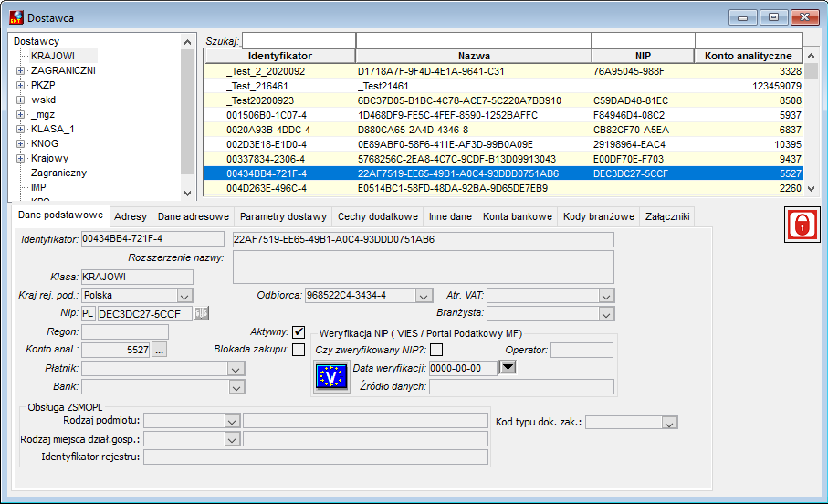Select row _Test_2_2020092
Viewport: 828px width, 504px height.
[x=504, y=71]
